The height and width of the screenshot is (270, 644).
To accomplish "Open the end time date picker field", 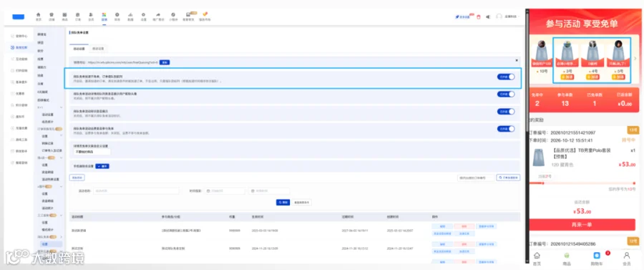I will coord(269,191).
